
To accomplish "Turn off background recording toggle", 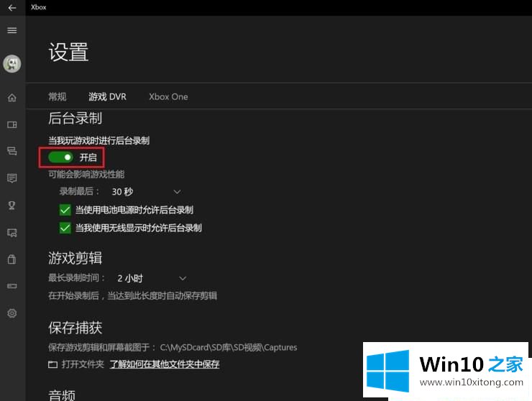I will tap(60, 157).
